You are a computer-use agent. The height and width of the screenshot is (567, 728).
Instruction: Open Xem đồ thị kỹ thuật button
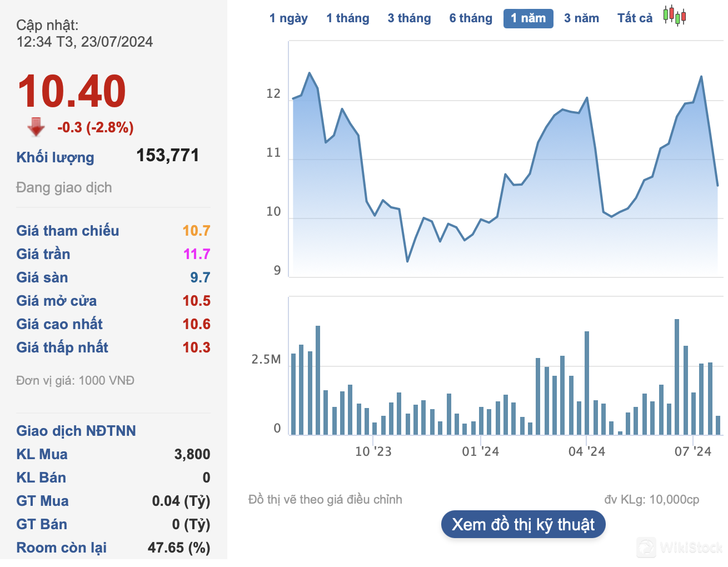click(x=523, y=524)
